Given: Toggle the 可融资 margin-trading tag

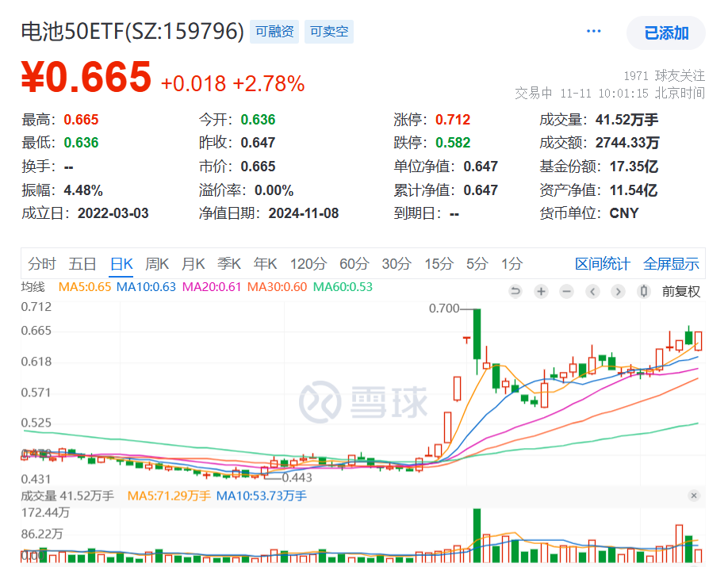Looking at the screenshot, I should coord(274,30).
